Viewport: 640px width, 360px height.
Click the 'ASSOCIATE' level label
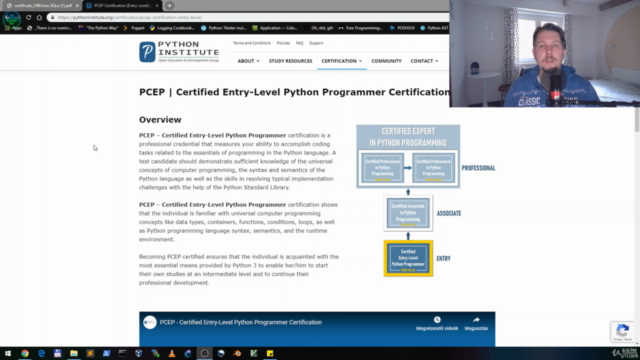point(449,213)
